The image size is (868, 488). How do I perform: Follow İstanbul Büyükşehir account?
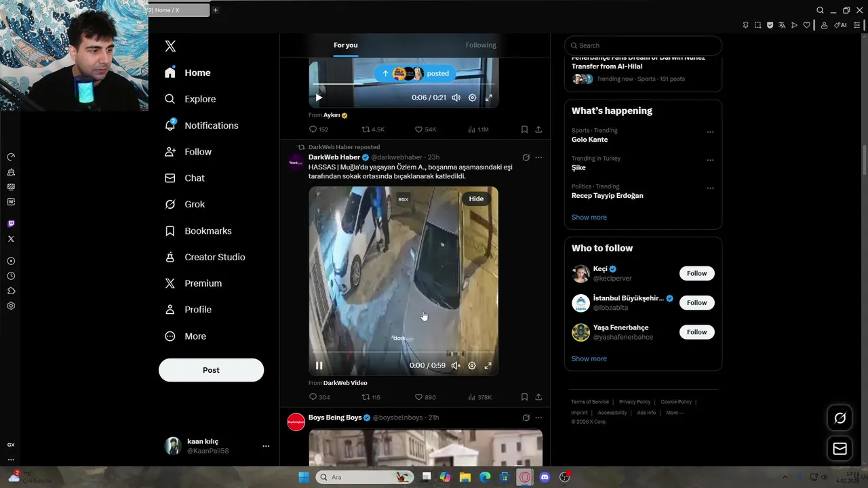click(x=696, y=302)
